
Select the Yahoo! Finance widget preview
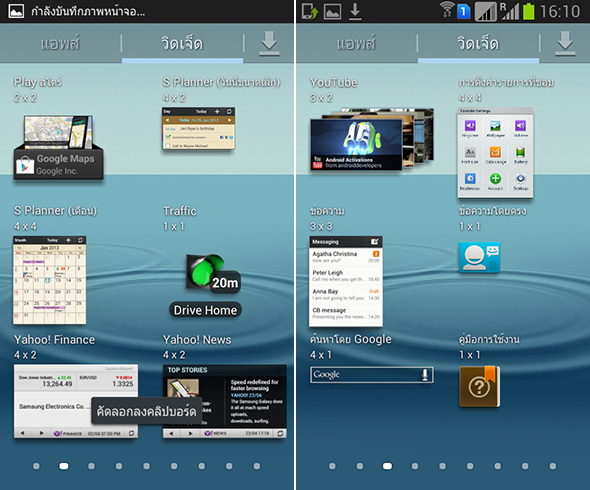tap(76, 401)
